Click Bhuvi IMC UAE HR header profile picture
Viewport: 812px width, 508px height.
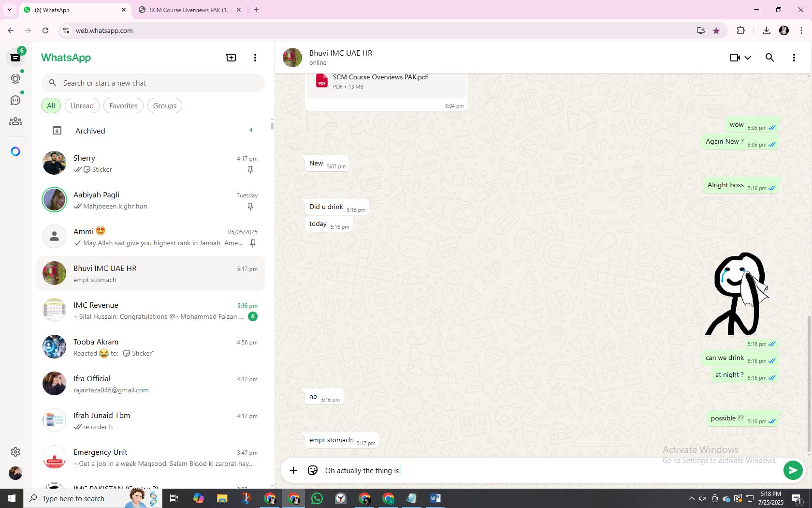292,58
